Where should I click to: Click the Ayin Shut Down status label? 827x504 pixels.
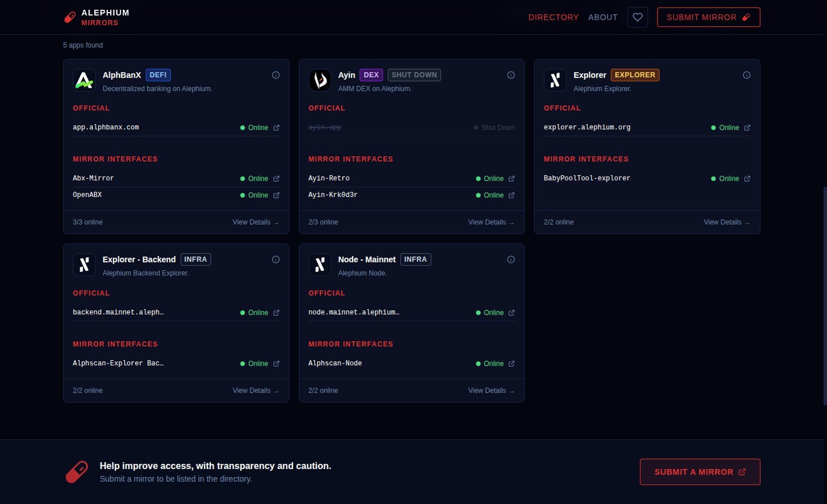coord(494,127)
